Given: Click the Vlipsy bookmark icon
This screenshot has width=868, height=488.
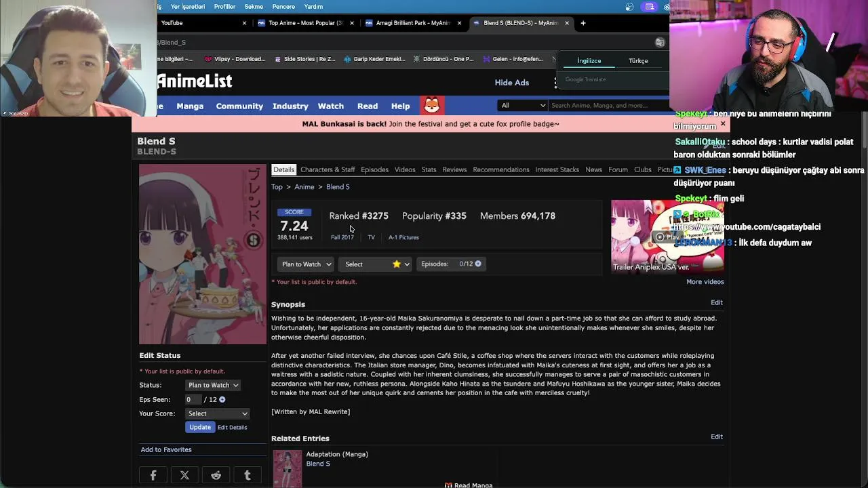Looking at the screenshot, I should pyautogui.click(x=208, y=59).
